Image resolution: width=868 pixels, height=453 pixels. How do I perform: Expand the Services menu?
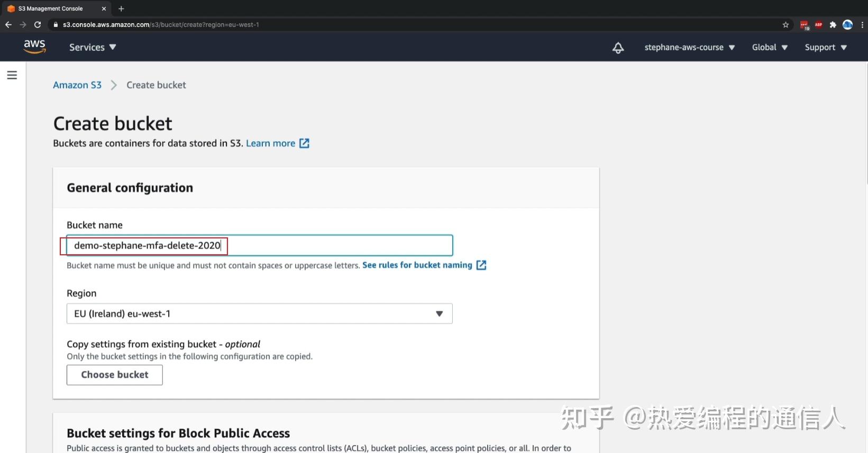(93, 47)
